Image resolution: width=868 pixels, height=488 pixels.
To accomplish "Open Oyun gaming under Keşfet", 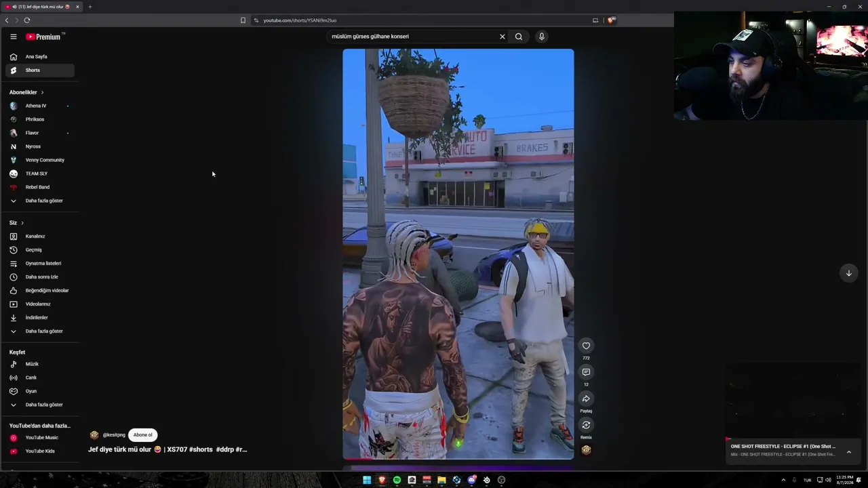I will [x=40, y=391].
